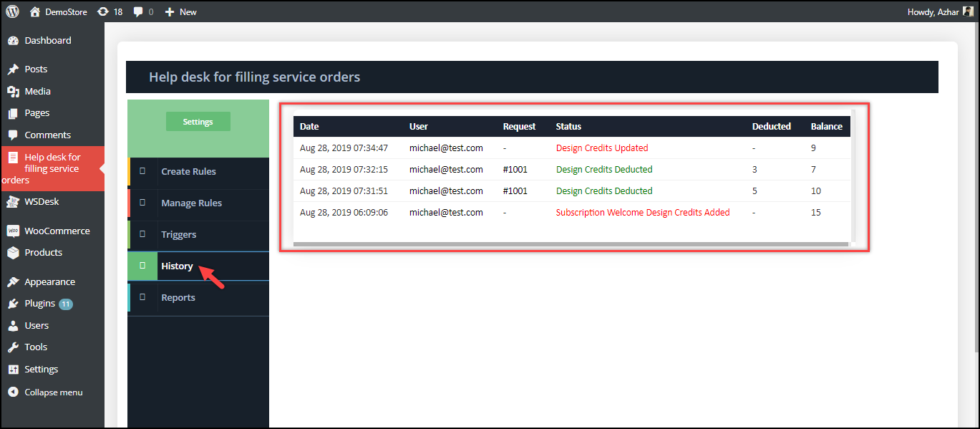Go to the Reports tab

coord(198,298)
